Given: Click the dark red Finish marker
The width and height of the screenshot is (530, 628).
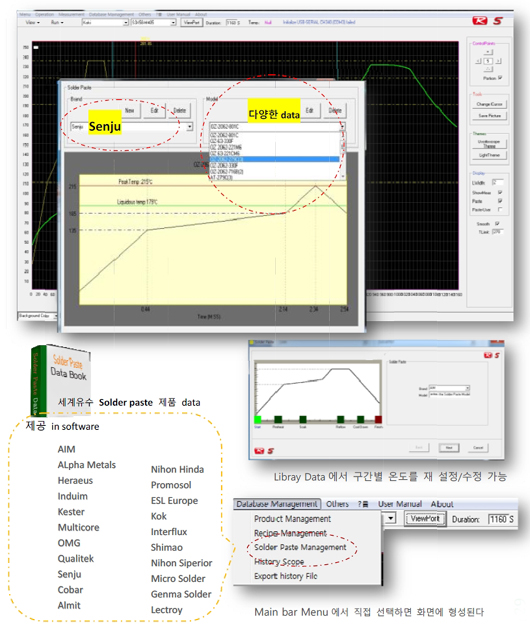Looking at the screenshot, I should pos(378,419).
